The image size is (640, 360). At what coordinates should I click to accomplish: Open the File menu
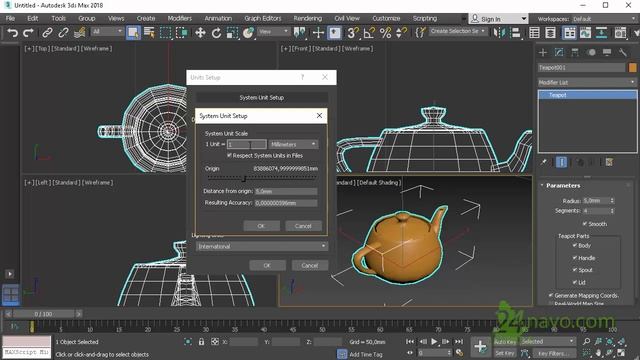[10, 18]
